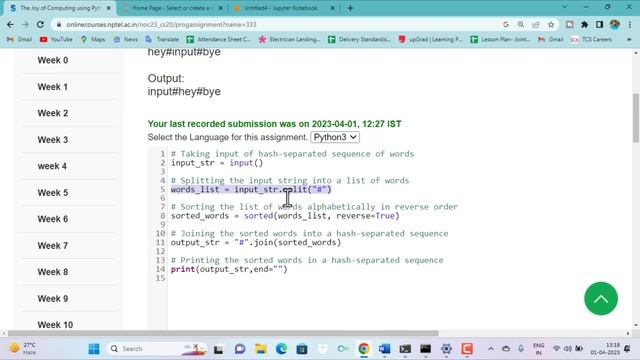
Task: Open News bookmark
Action: (125, 39)
